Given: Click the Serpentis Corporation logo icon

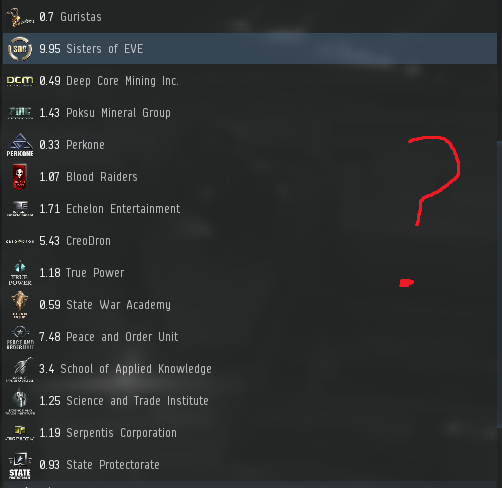Looking at the screenshot, I should (20, 433).
